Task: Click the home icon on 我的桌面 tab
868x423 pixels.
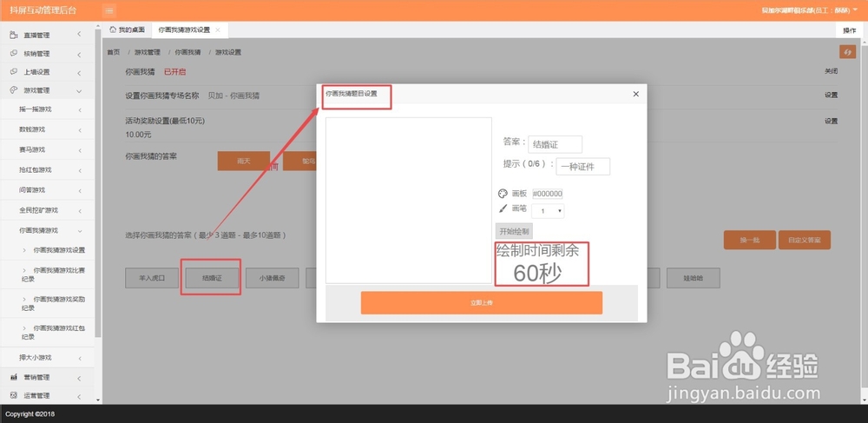Action: (x=113, y=30)
